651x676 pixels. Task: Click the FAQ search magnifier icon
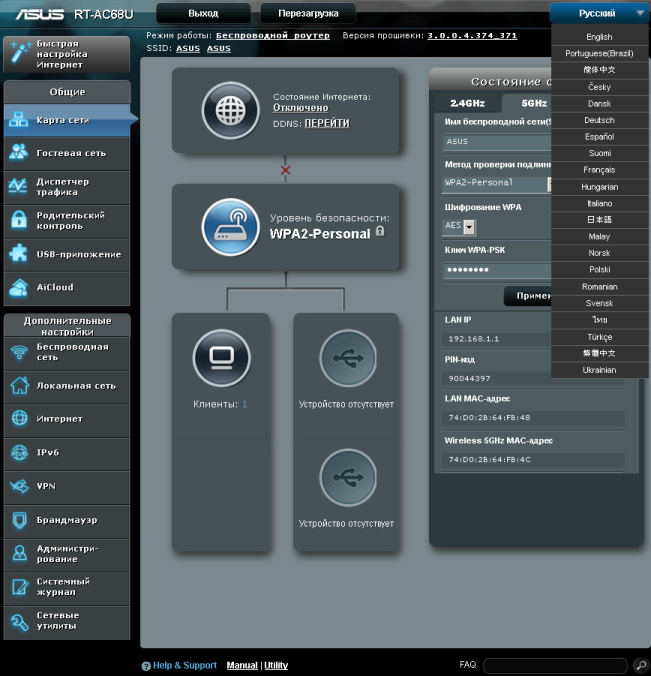[641, 664]
